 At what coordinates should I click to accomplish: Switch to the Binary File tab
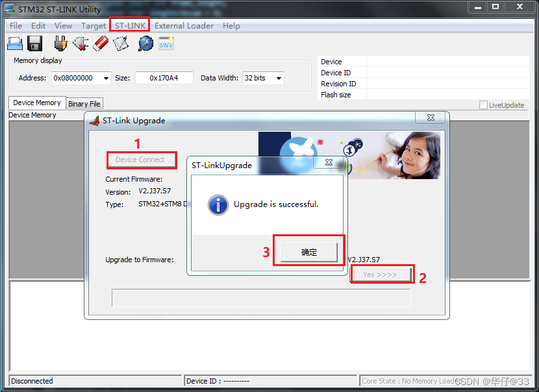[x=84, y=104]
